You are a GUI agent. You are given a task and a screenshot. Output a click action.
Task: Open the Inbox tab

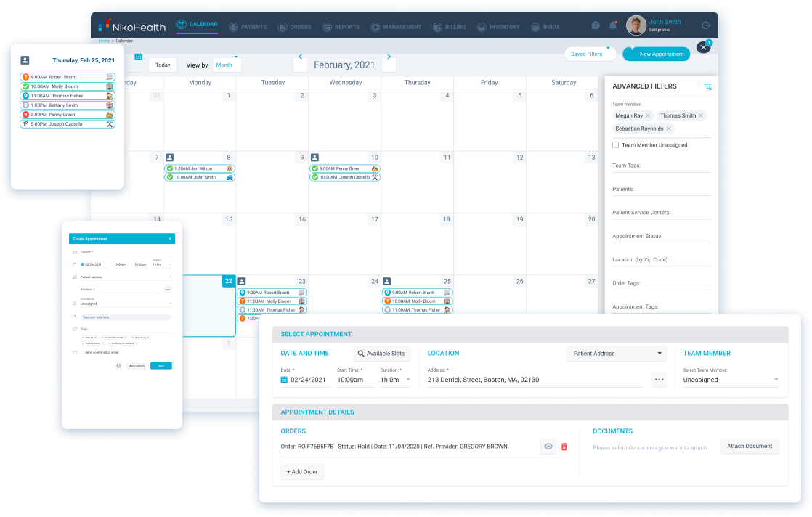545,27
